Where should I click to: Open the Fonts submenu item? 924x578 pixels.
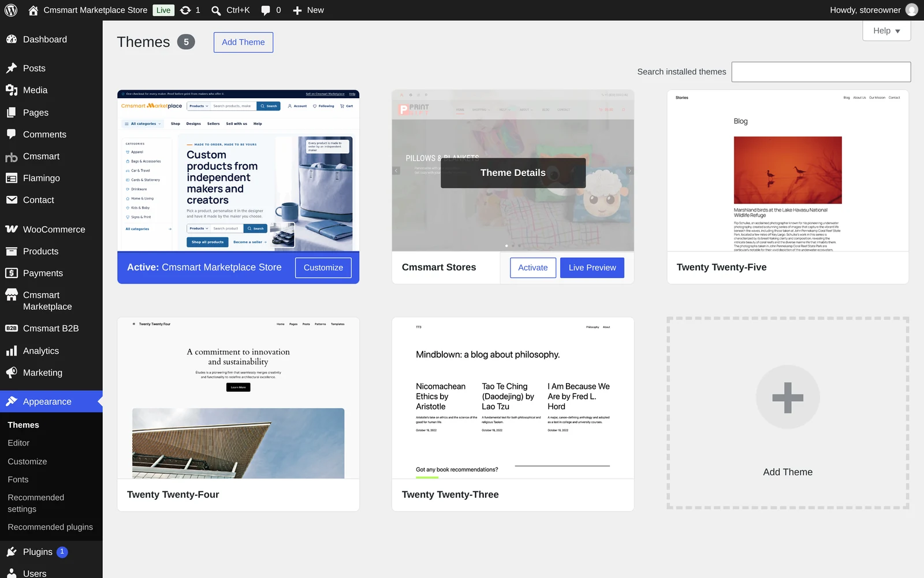pos(18,480)
